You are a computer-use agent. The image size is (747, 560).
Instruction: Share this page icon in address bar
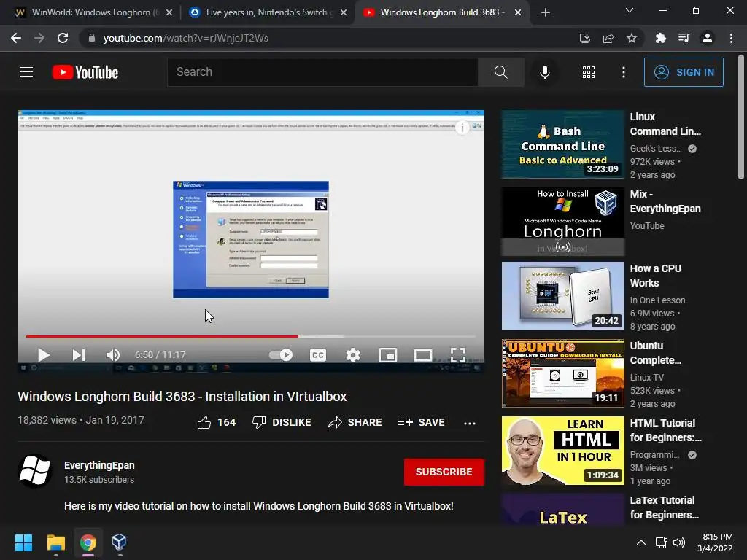tap(608, 38)
